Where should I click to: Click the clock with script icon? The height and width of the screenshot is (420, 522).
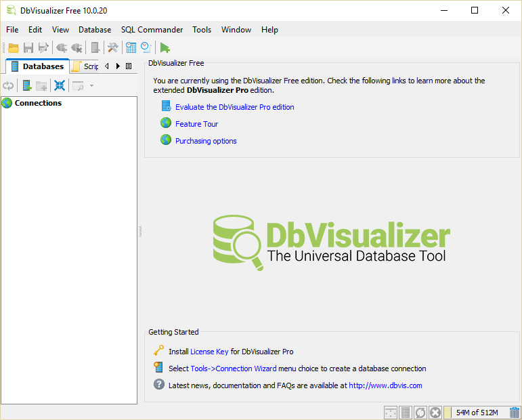[146, 48]
